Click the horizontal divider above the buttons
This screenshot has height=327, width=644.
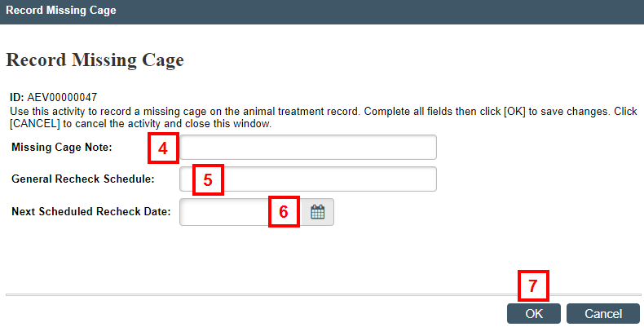(324, 294)
